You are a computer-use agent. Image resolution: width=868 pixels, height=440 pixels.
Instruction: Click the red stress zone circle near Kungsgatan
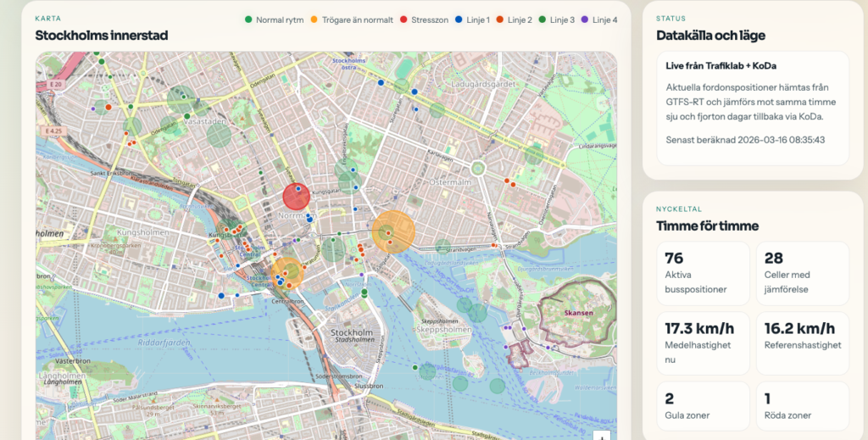(x=295, y=196)
